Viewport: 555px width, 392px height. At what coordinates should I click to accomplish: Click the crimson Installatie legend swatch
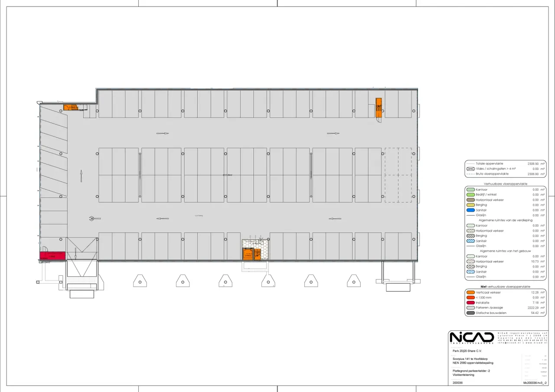[x=470, y=303]
